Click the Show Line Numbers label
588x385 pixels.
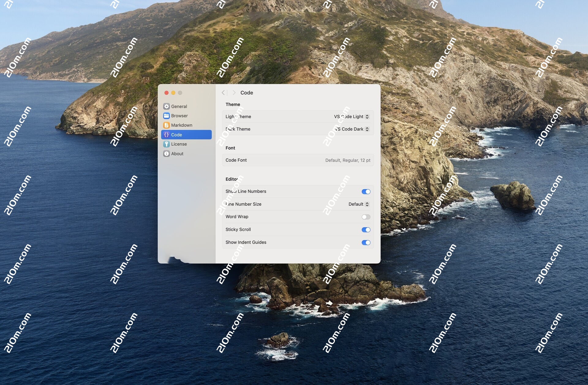pyautogui.click(x=246, y=191)
